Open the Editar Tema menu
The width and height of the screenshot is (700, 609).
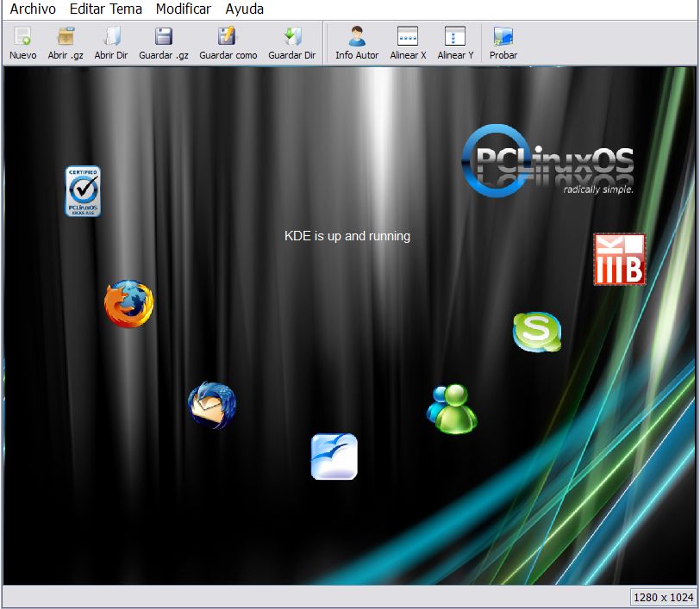[106, 9]
